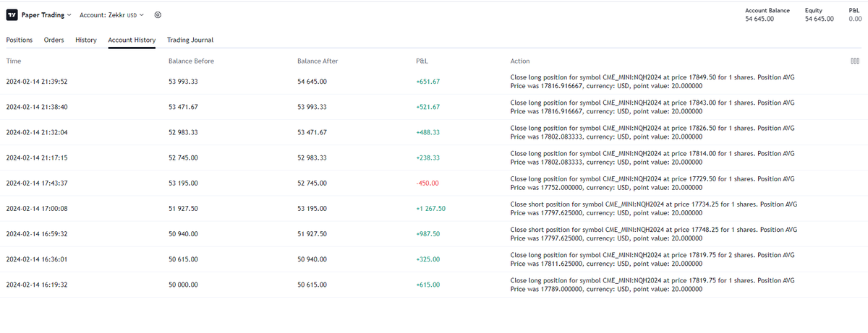Select the 2024-02-14 21:39:52 timestamp

point(36,82)
